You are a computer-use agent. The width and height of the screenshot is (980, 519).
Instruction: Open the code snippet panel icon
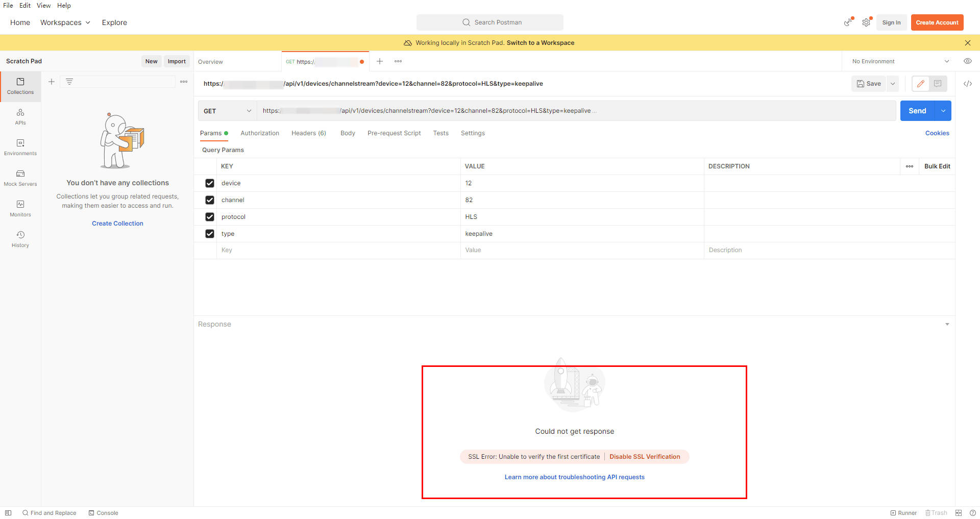coord(967,84)
